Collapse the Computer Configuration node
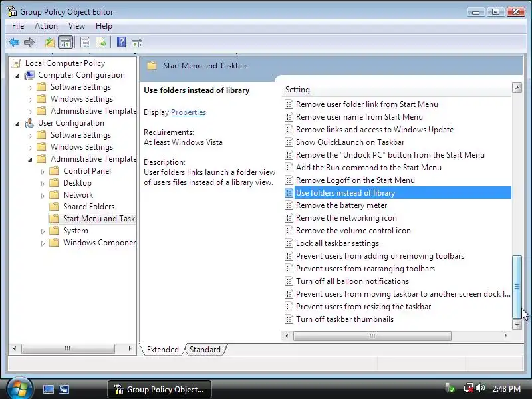This screenshot has width=532, height=399. (x=17, y=76)
